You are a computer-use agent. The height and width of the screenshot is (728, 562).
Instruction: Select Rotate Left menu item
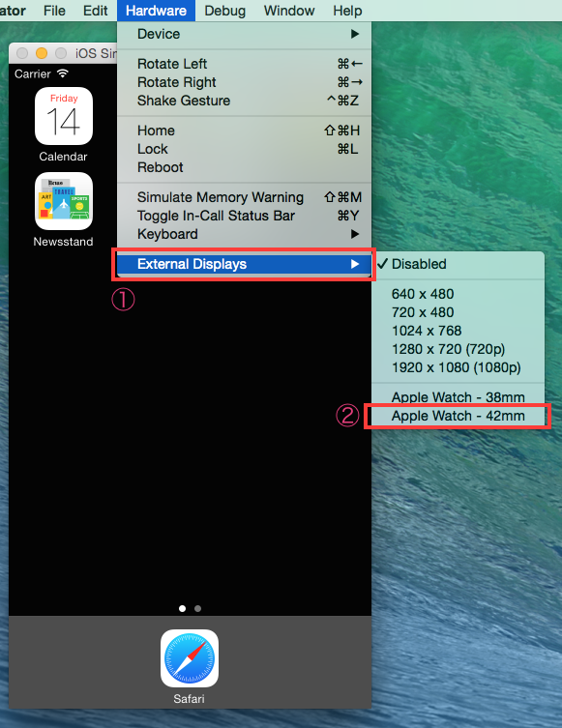click(x=245, y=64)
